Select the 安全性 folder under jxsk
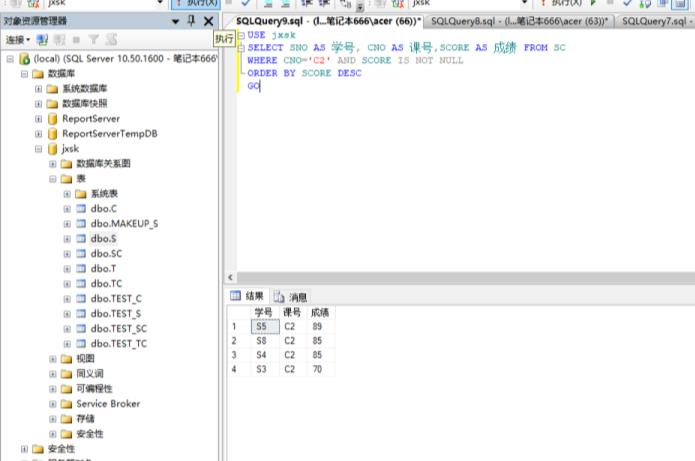 coord(90,434)
